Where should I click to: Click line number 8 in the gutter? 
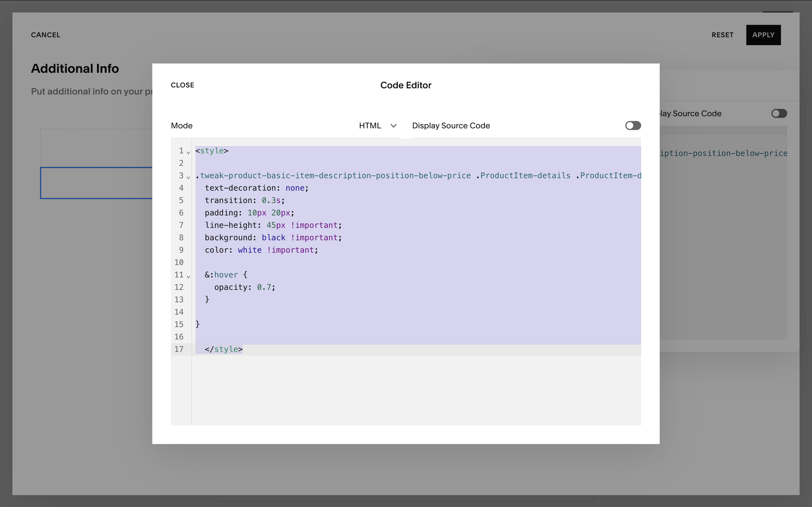(x=181, y=238)
